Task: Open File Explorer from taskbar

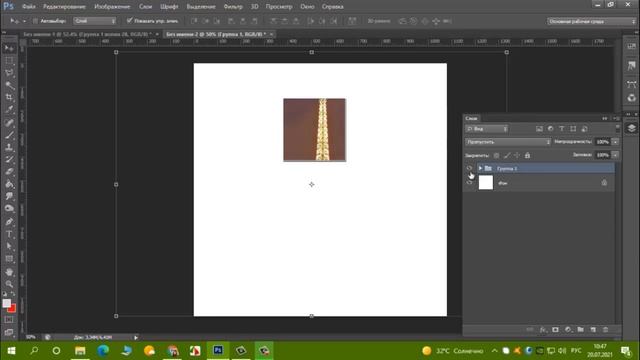Action: tap(80, 351)
